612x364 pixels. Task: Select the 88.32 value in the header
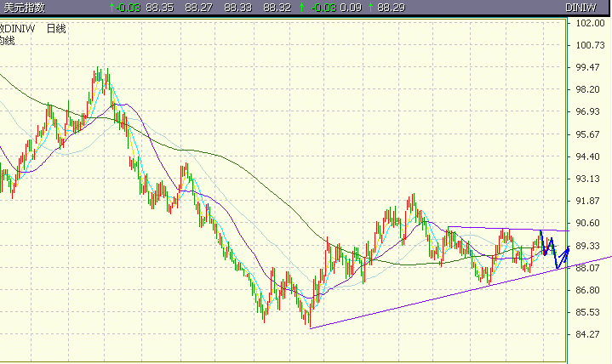pyautogui.click(x=277, y=8)
